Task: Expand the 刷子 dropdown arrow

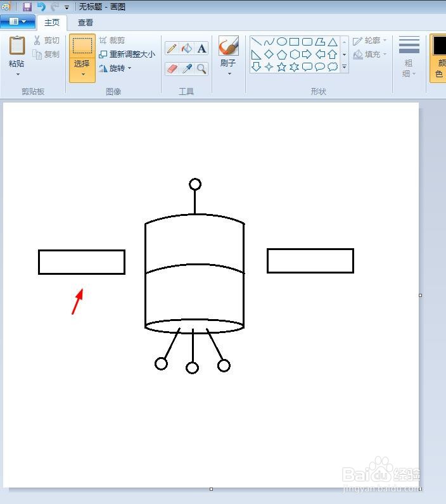Action: [x=229, y=73]
